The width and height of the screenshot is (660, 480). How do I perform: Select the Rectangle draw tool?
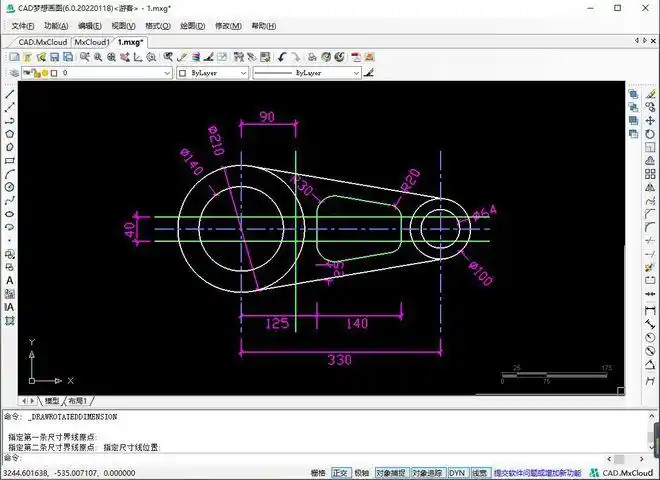(10, 159)
